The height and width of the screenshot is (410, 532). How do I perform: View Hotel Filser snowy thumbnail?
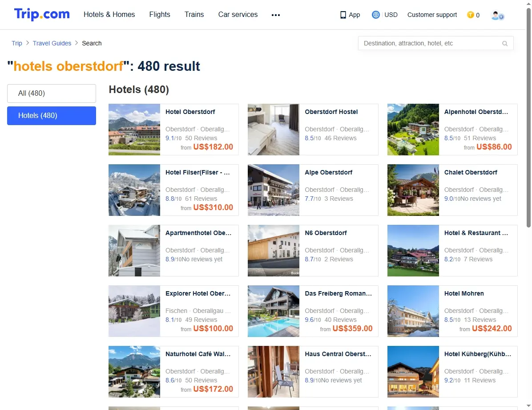click(134, 190)
